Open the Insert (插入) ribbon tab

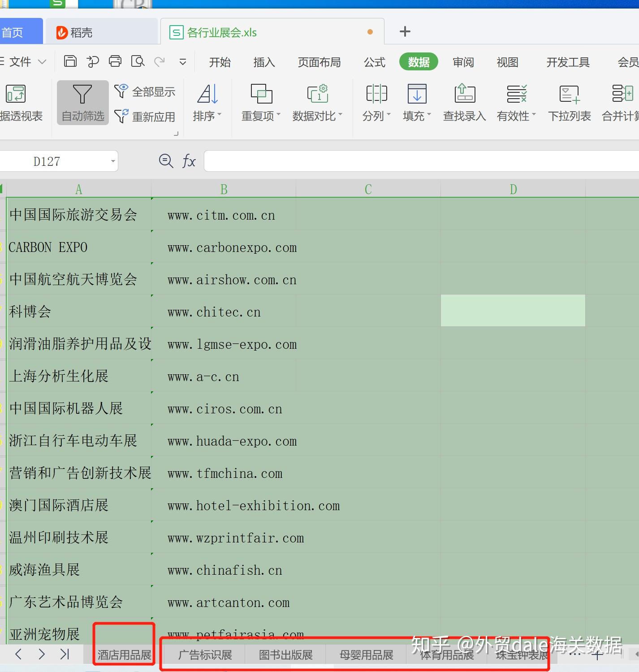[x=264, y=62]
